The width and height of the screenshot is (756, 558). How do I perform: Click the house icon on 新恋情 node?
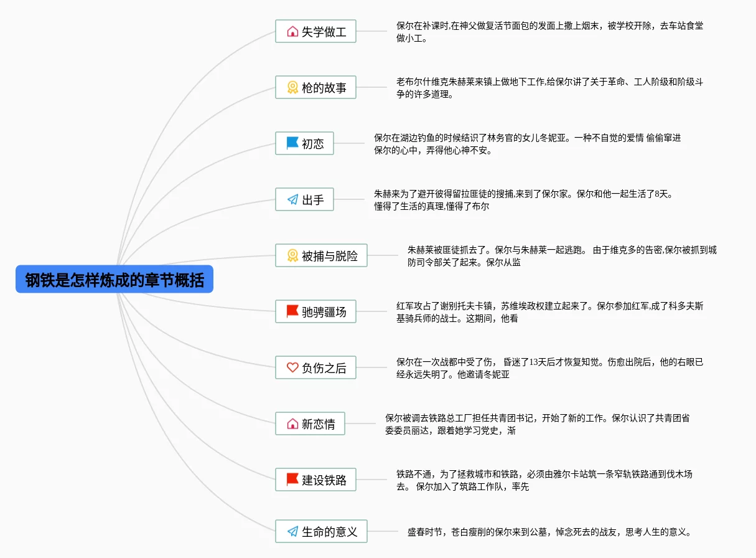tap(292, 423)
